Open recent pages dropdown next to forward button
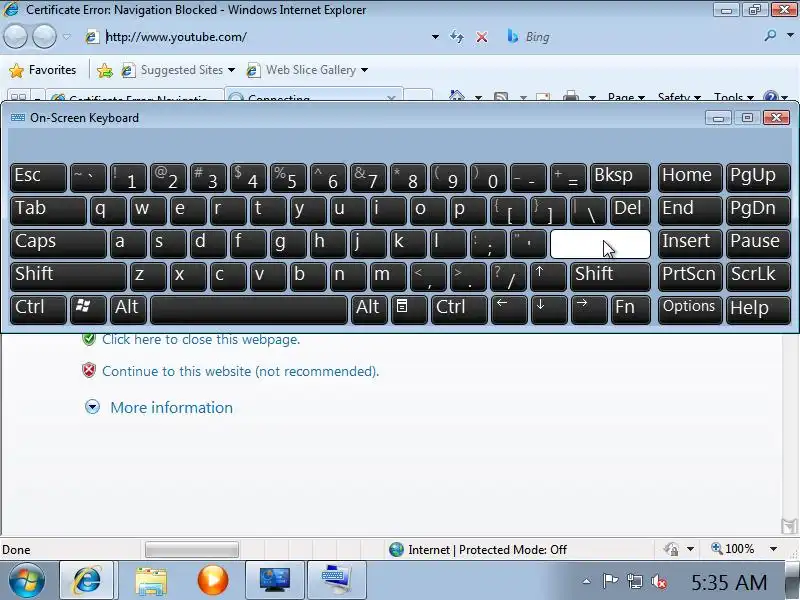 pos(66,37)
